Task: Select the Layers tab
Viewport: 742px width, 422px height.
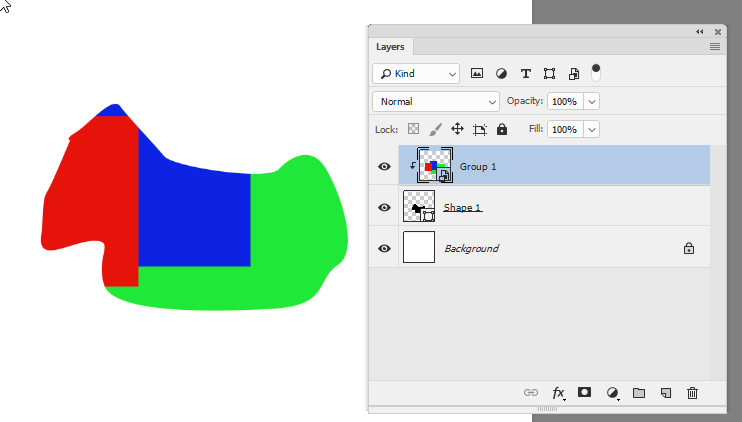Action: coord(390,47)
